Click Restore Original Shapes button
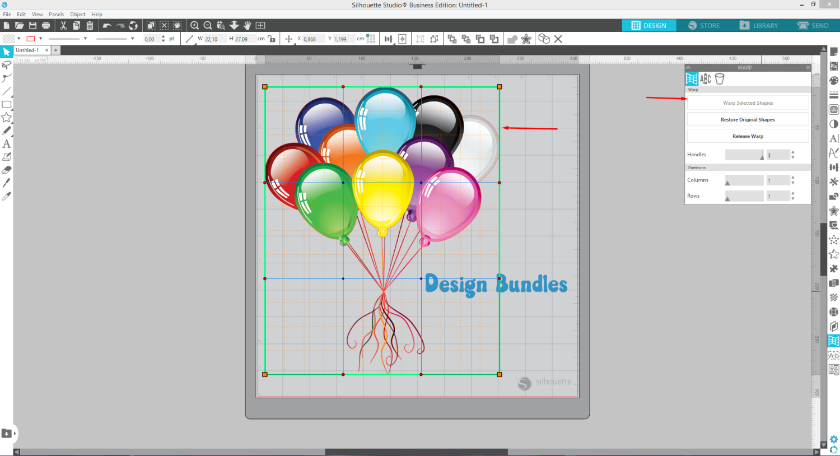840x456 pixels. tap(748, 119)
